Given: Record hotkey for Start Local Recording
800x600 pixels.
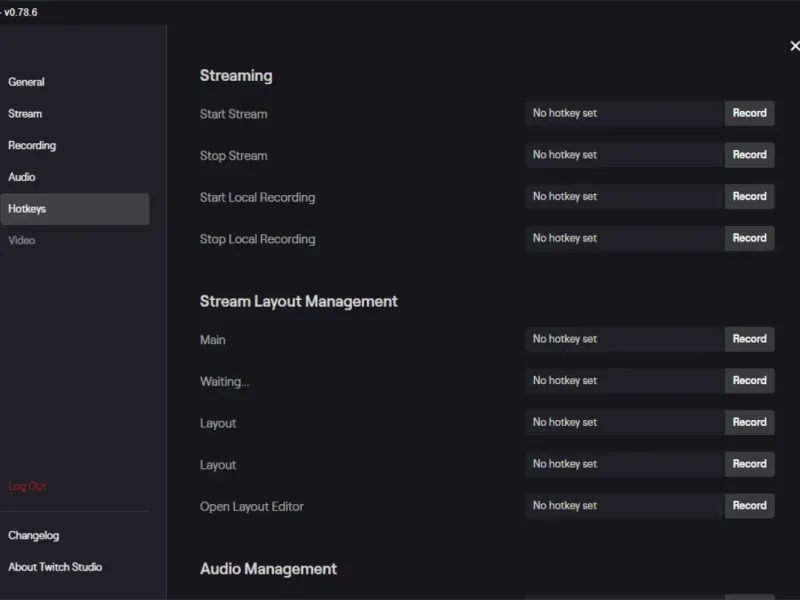Looking at the screenshot, I should pyautogui.click(x=749, y=197).
